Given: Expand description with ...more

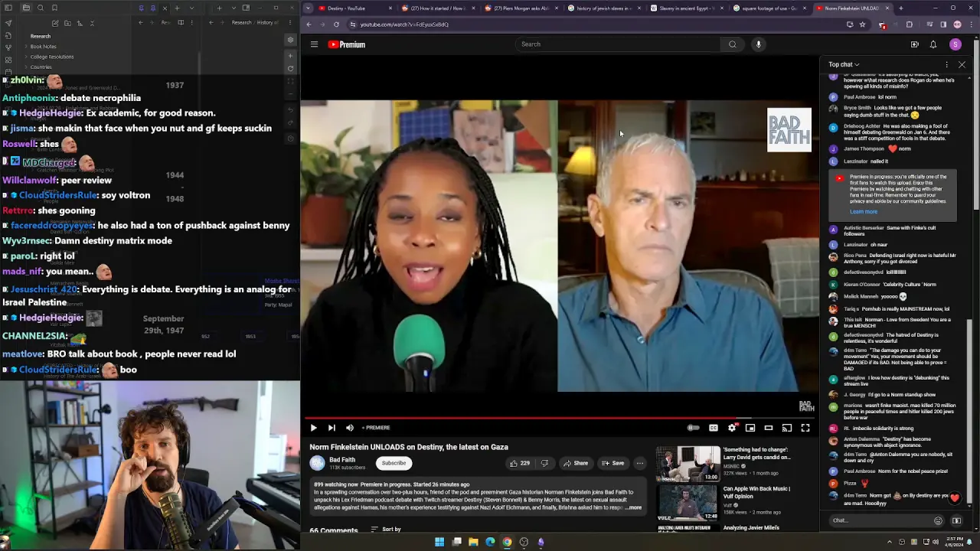Looking at the screenshot, I should click(x=634, y=507).
